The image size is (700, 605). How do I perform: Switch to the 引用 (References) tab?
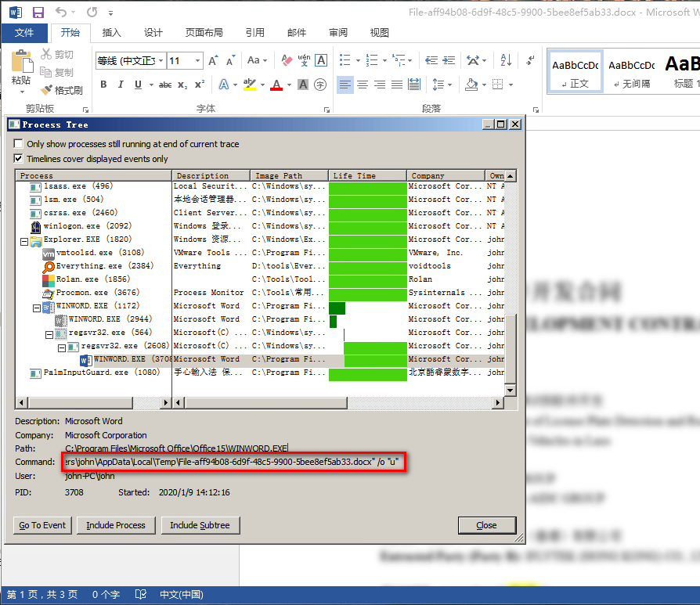click(255, 33)
